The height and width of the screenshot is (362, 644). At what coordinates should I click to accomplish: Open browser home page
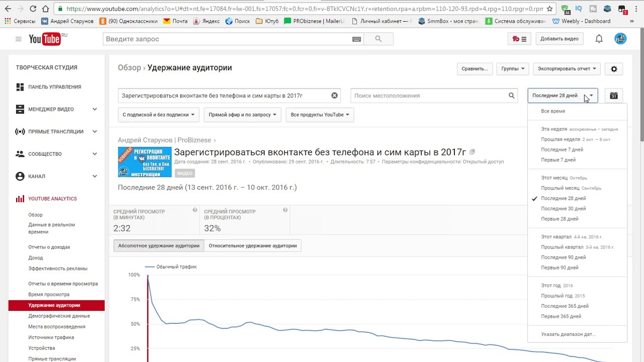click(x=45, y=9)
